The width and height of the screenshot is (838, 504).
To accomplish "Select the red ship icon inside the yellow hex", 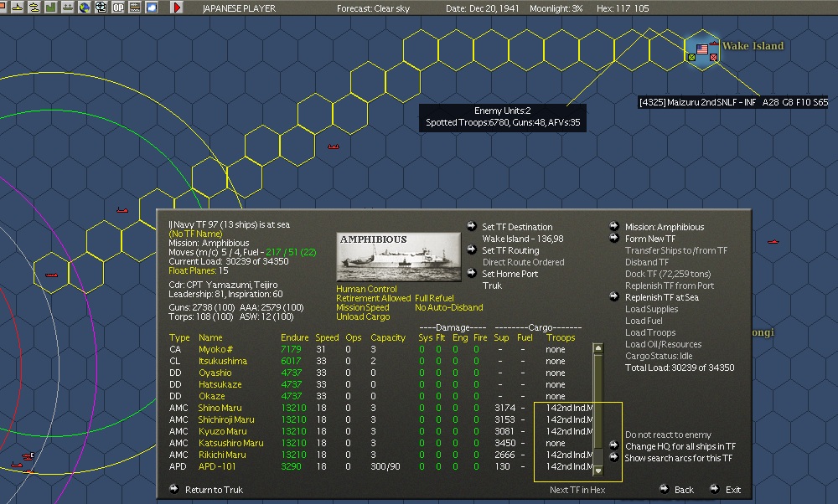I will point(51,275).
